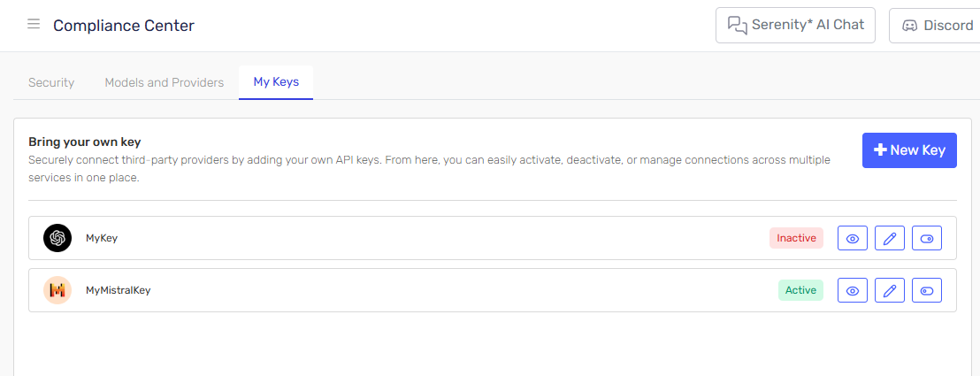View MyKey with the eye icon

853,238
